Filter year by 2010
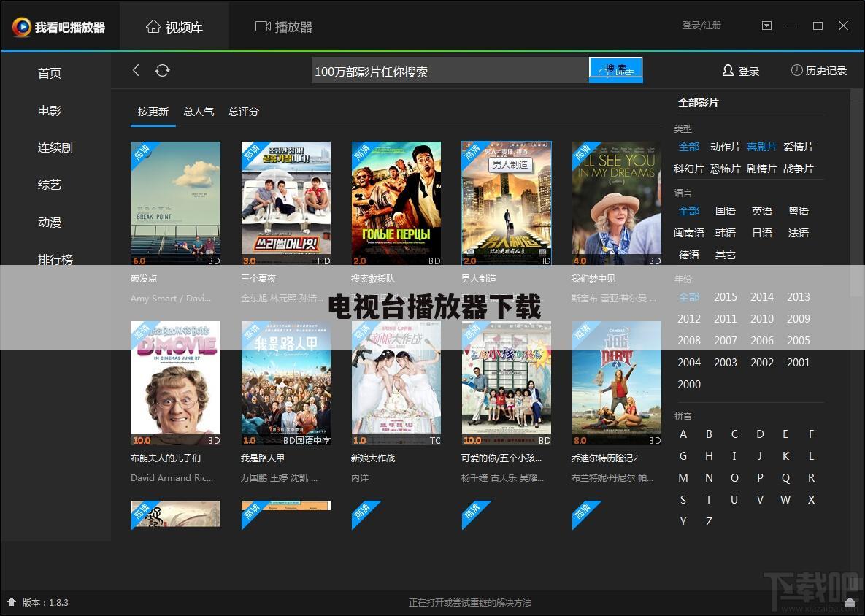 pos(761,319)
